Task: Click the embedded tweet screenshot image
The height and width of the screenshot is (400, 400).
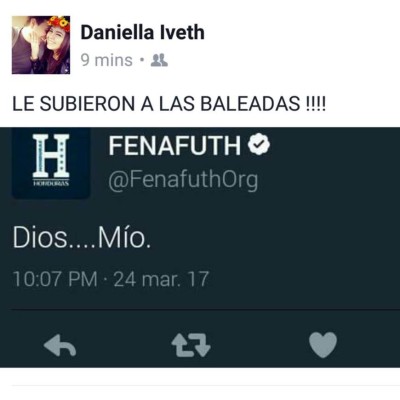Action: pyautogui.click(x=200, y=247)
